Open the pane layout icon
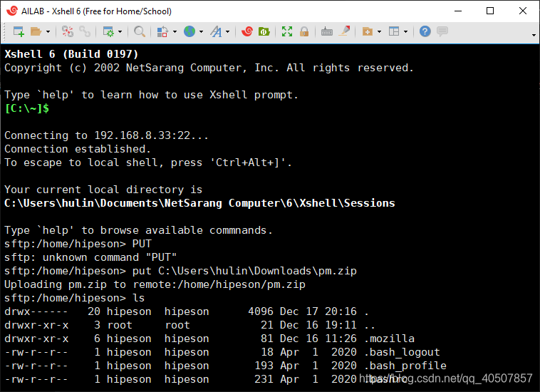The height and width of the screenshot is (392, 540). point(394,31)
